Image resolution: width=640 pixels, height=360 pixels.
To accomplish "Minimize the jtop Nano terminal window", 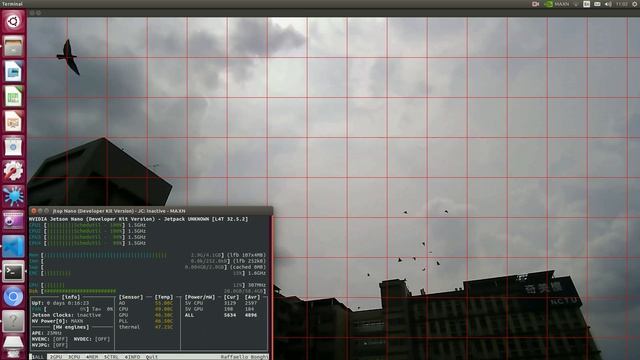I will pyautogui.click(x=40, y=211).
